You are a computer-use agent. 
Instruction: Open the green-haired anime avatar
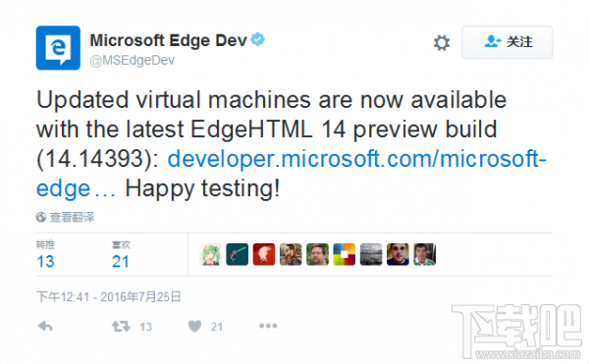(x=210, y=254)
